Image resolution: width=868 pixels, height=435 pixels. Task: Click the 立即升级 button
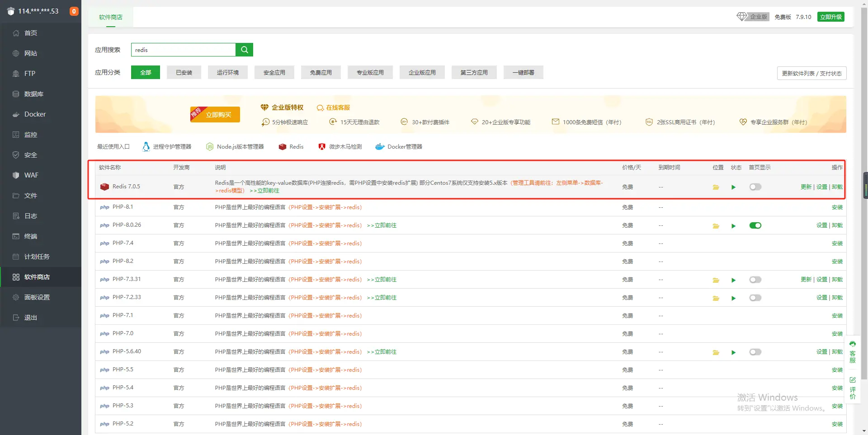pyautogui.click(x=831, y=17)
